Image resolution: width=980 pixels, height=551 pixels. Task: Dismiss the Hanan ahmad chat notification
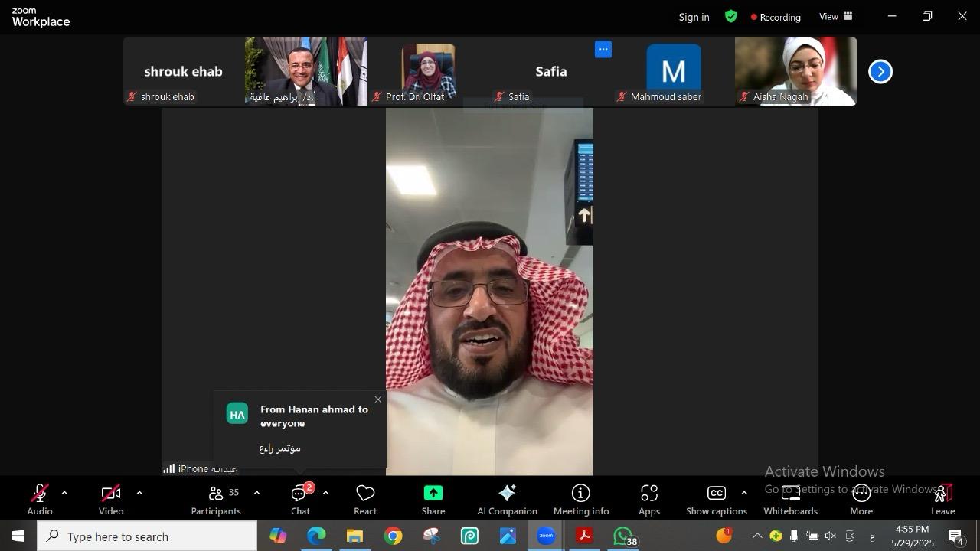tap(377, 399)
